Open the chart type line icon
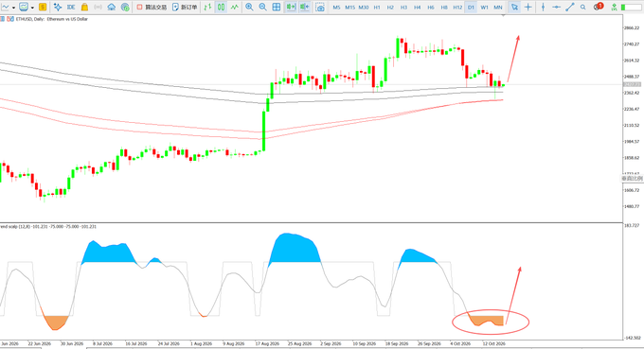Screen dimensions: 644x349 click(x=6, y=7)
